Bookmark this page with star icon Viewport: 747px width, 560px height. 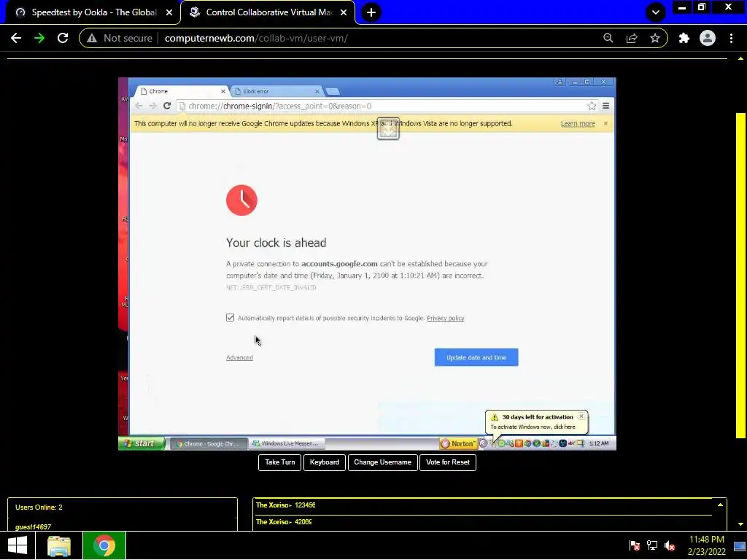coord(655,38)
